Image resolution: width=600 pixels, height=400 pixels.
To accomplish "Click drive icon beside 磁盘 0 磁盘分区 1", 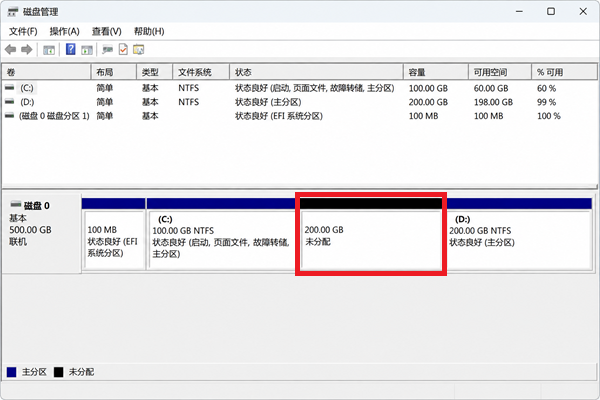I will [x=10, y=116].
